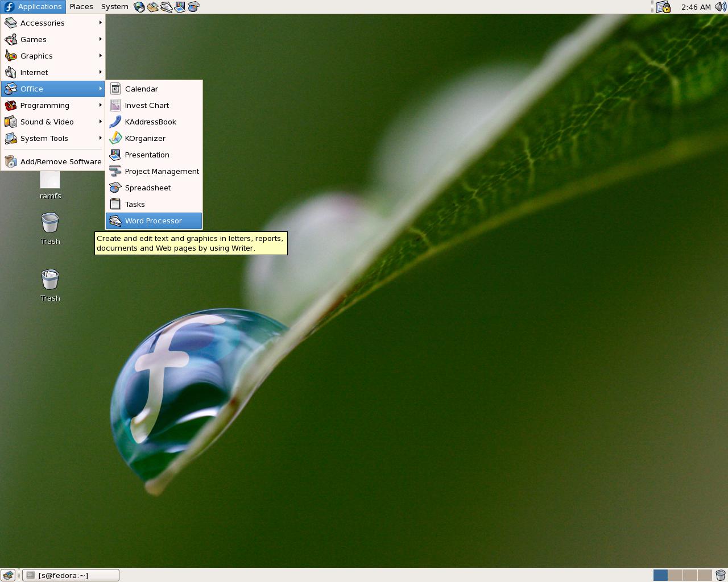Screen dimensions: 728x582
Task: Open Calendar from the Office submenu
Action: [x=154, y=89]
